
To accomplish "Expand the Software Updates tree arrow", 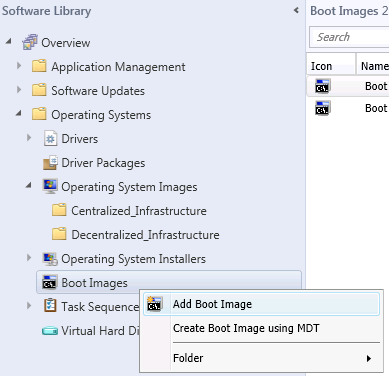I will point(19,90).
